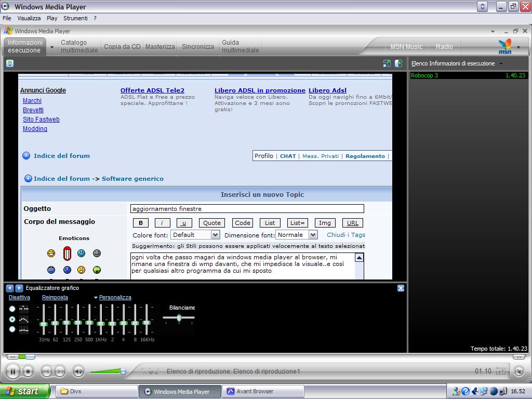
Task: Mute the sound with the speaker button
Action: coord(79,371)
